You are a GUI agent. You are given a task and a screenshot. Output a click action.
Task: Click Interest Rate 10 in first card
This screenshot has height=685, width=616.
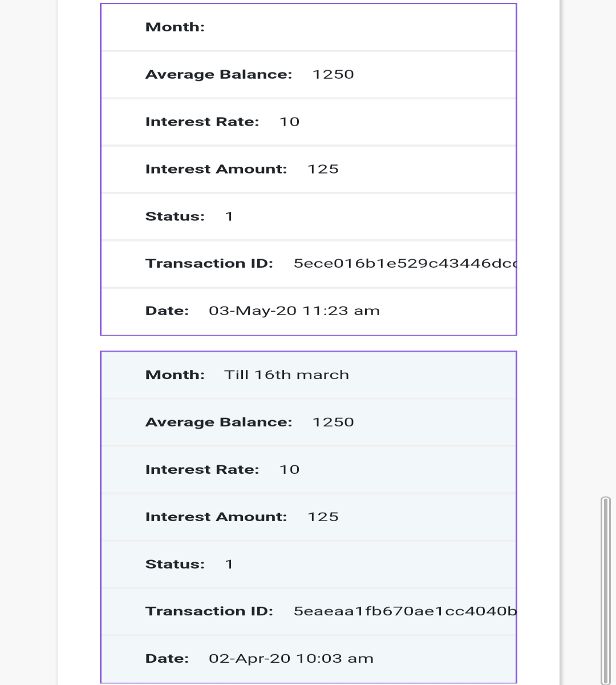(309, 122)
